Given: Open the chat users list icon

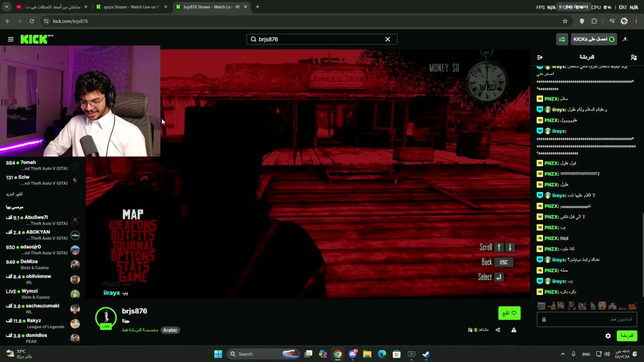Looking at the screenshot, I should pyautogui.click(x=633, y=57).
